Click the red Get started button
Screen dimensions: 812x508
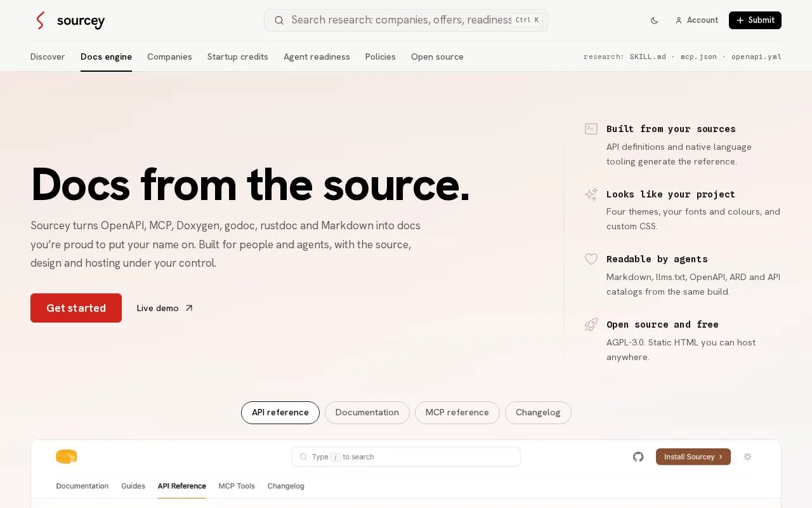[x=76, y=308]
